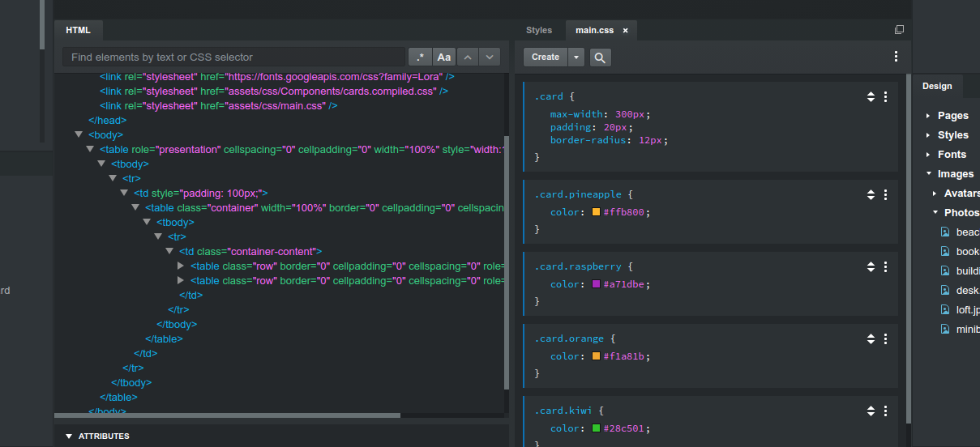Viewport: 980px width, 447px height.
Task: Open options menu for .card.orange rule
Action: (x=885, y=338)
